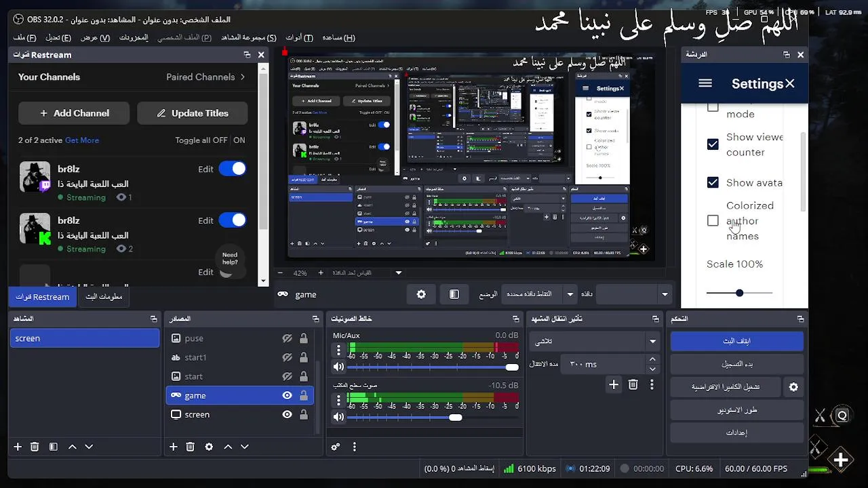The image size is (868, 488).
Task: Hide the screen source via eye icon
Action: point(287,414)
